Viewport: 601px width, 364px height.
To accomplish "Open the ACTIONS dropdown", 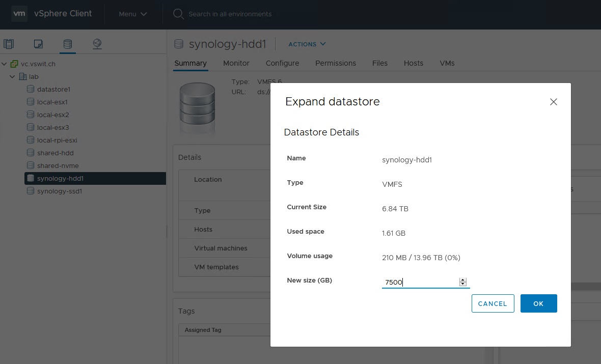I will (307, 44).
